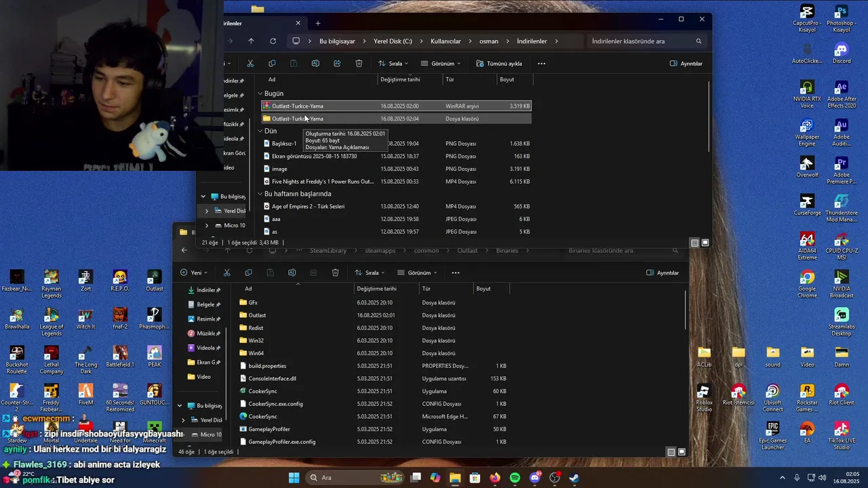Switch to large icons view in İndirilenler status bar
The height and width of the screenshot is (488, 868).
(705, 243)
